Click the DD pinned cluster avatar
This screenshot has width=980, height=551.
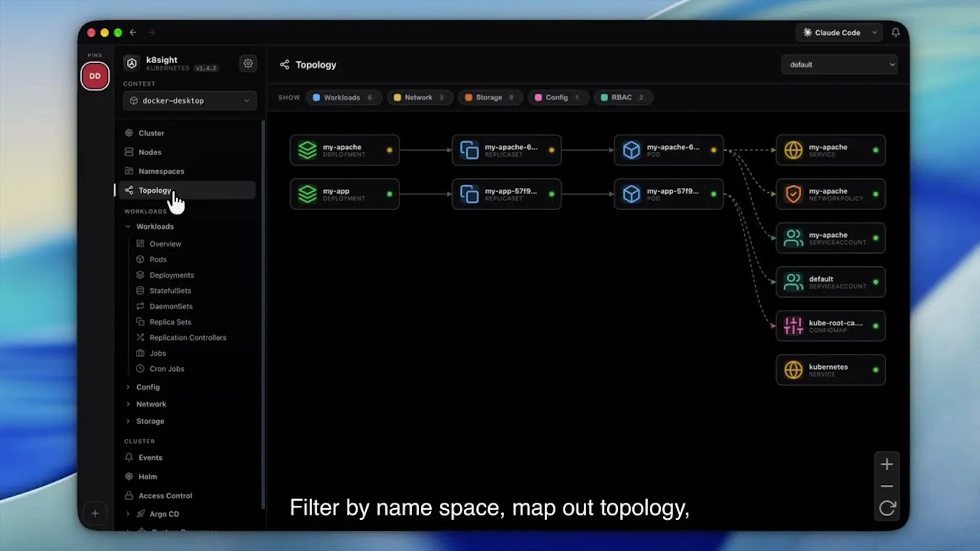tap(95, 76)
